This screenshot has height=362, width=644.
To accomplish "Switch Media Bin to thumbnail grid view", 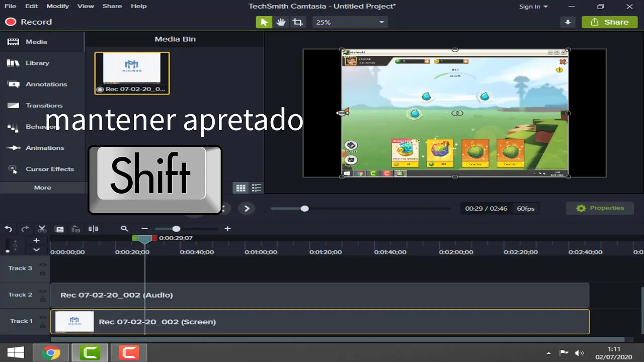I will click(241, 188).
